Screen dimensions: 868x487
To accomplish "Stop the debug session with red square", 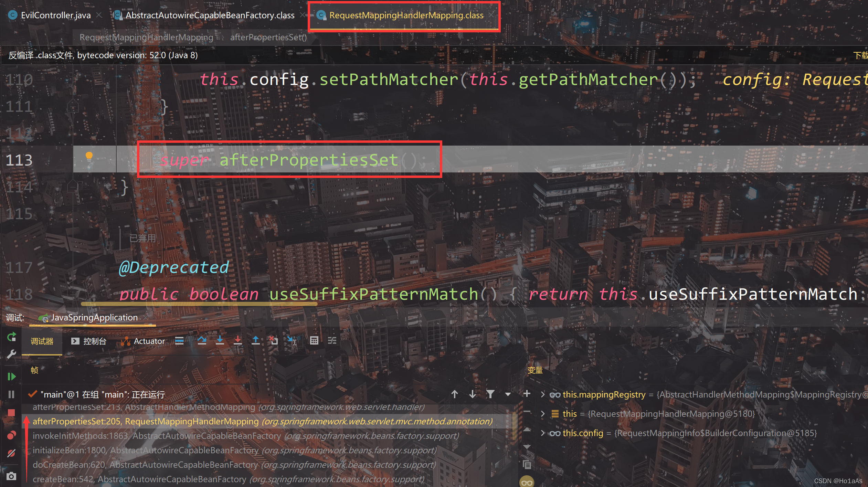I will pyautogui.click(x=11, y=412).
